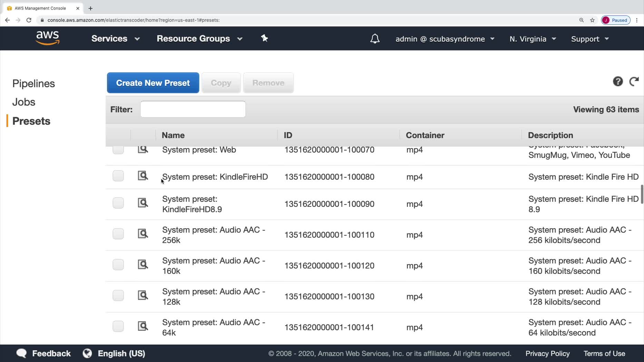Bookmark this page with the star icon
The image size is (644, 362).
[x=592, y=20]
